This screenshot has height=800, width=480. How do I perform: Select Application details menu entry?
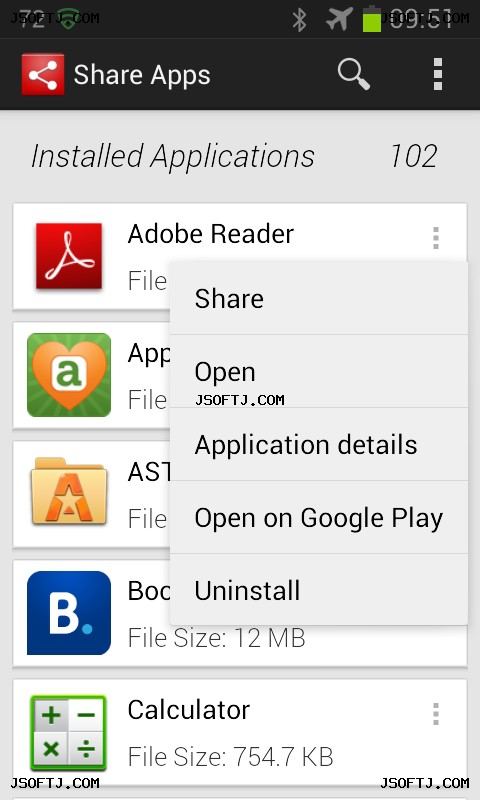point(319,444)
